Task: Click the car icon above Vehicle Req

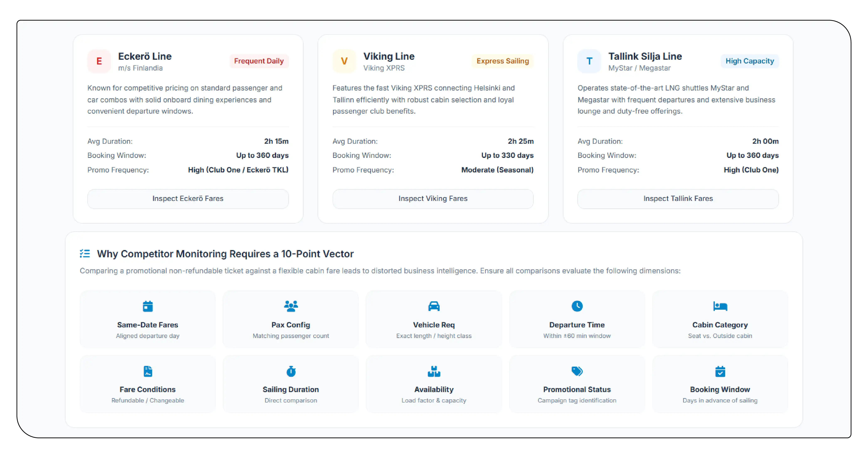Action: click(x=434, y=306)
